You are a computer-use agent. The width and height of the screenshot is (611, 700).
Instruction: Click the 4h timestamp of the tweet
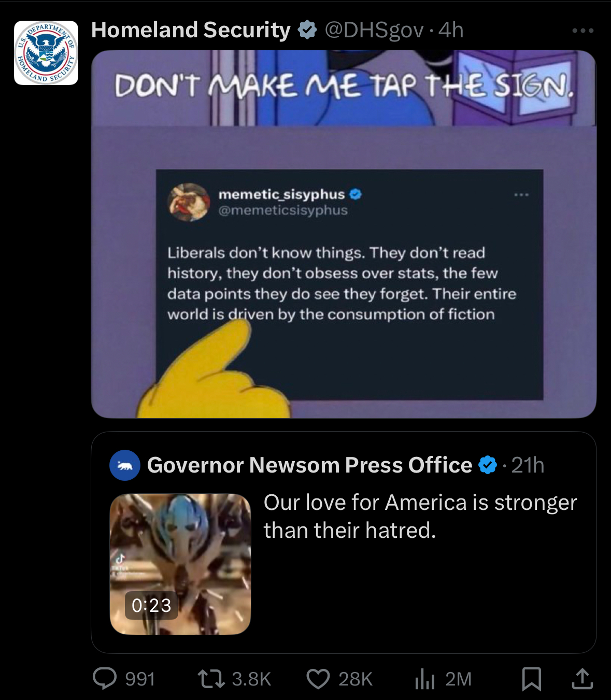click(x=451, y=30)
